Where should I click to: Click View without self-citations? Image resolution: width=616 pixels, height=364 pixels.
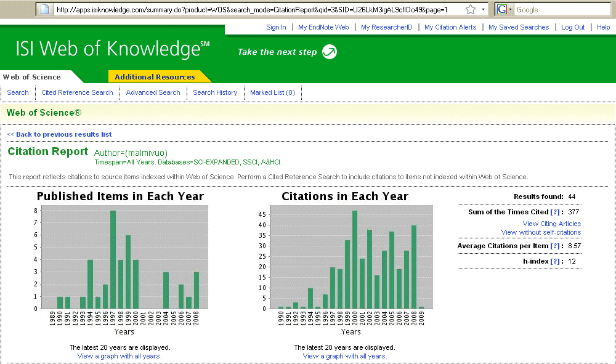[541, 232]
